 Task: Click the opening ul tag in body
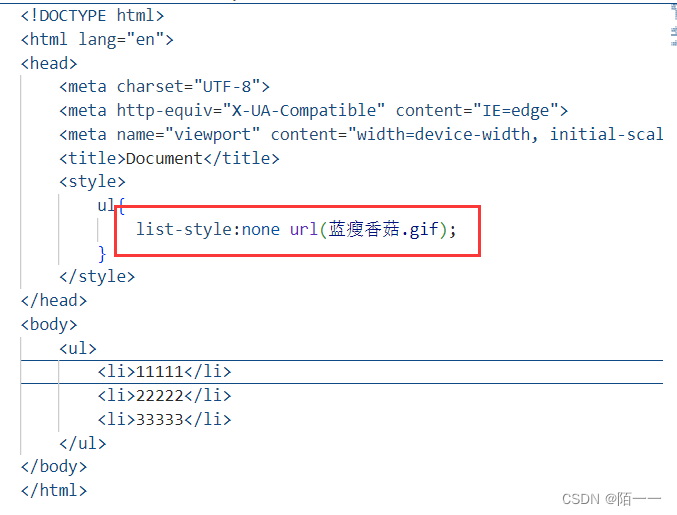(78, 348)
